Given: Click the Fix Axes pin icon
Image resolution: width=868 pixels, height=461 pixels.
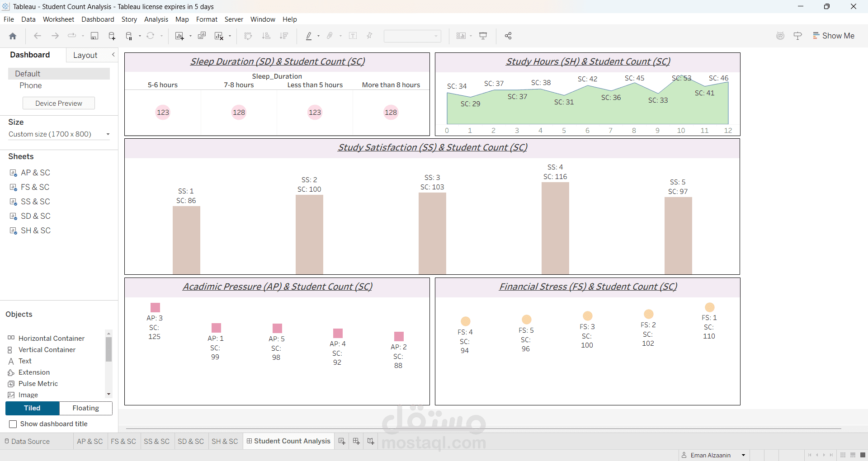Looking at the screenshot, I should pos(370,36).
